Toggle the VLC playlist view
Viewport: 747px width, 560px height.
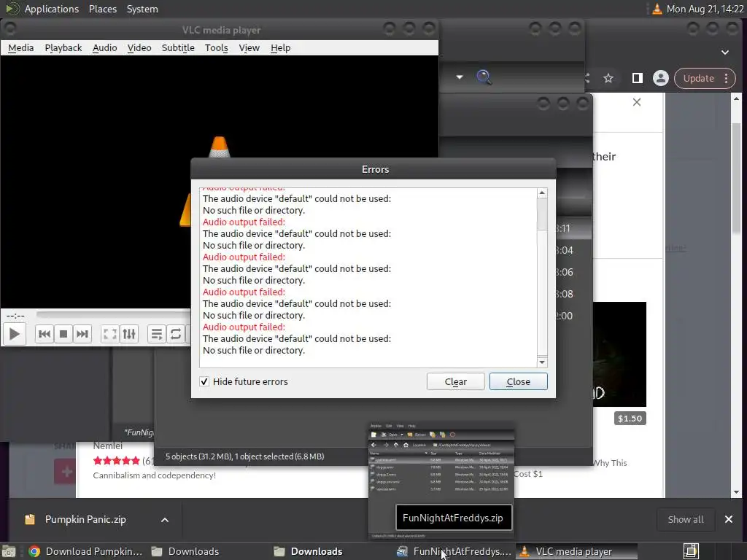click(157, 334)
